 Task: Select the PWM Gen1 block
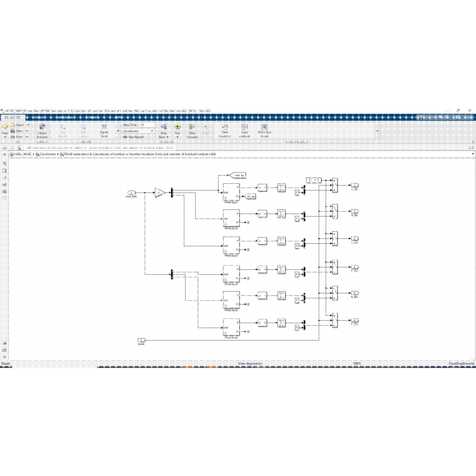click(x=231, y=192)
